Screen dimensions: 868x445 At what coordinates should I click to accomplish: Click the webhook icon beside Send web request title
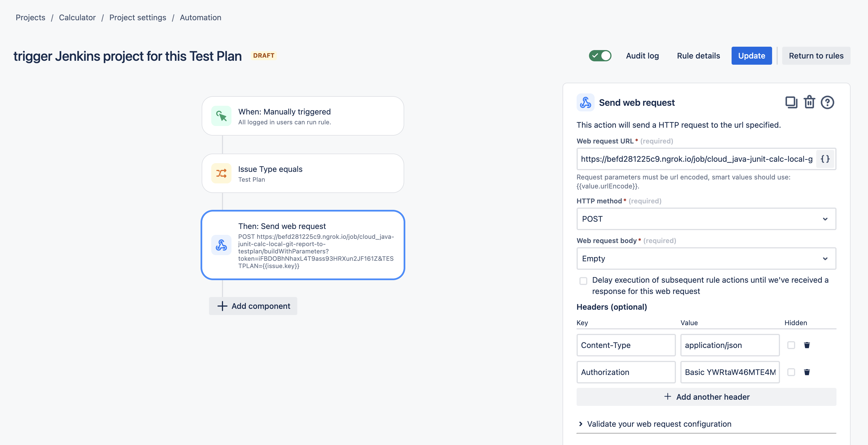point(585,102)
